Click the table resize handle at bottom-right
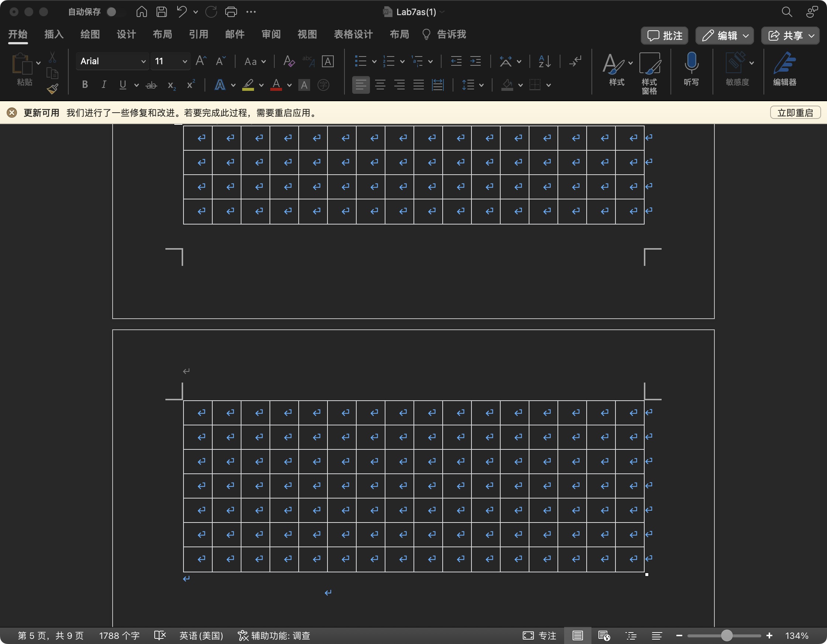This screenshot has height=644, width=827. (x=646, y=574)
